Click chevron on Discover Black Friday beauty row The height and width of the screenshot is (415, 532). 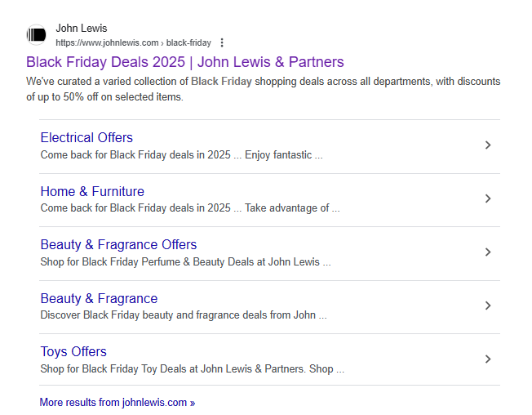[488, 306]
